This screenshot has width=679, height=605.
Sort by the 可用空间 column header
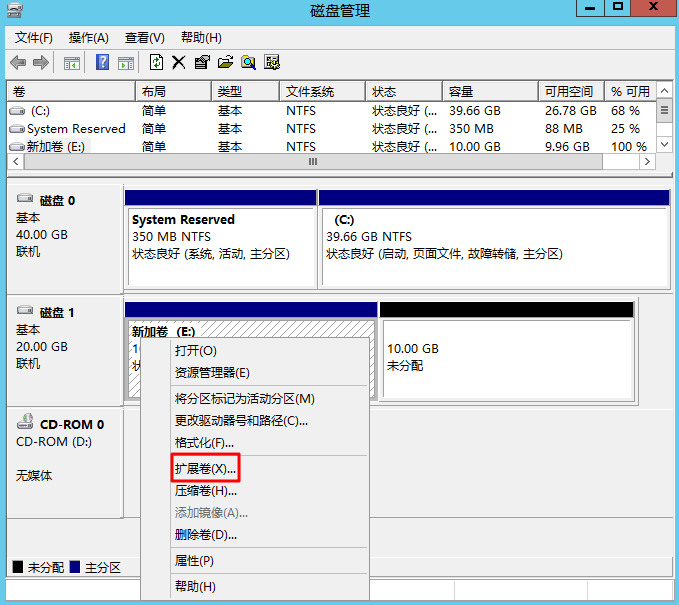(x=572, y=91)
